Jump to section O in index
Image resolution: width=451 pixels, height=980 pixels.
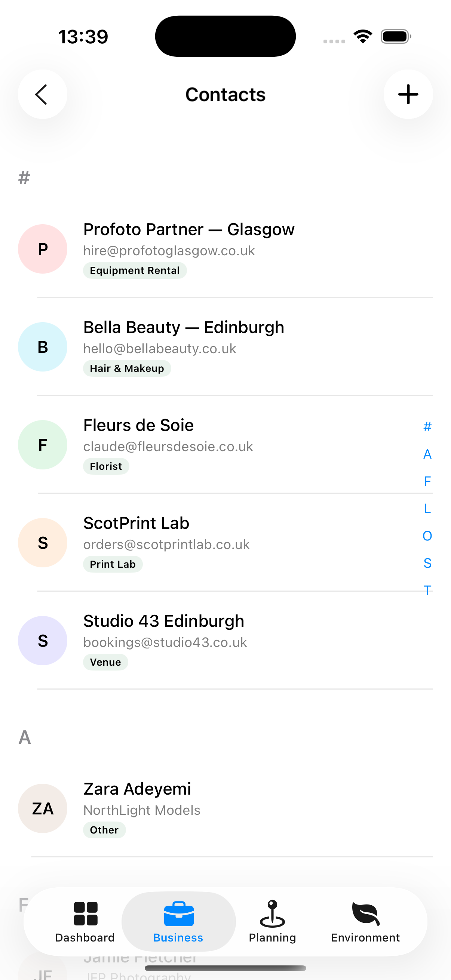point(427,536)
